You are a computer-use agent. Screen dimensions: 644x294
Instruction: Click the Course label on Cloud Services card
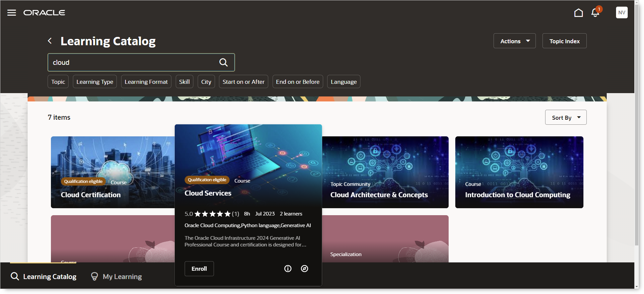(242, 181)
